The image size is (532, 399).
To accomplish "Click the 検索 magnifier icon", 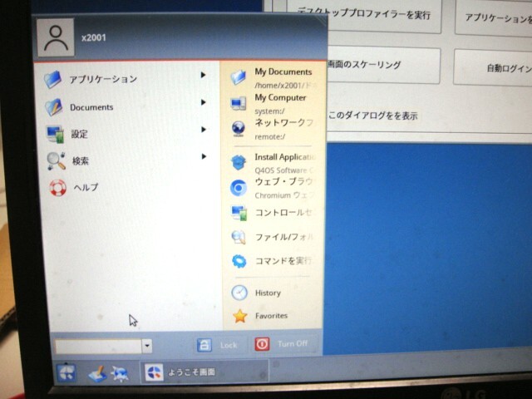I will (57, 160).
